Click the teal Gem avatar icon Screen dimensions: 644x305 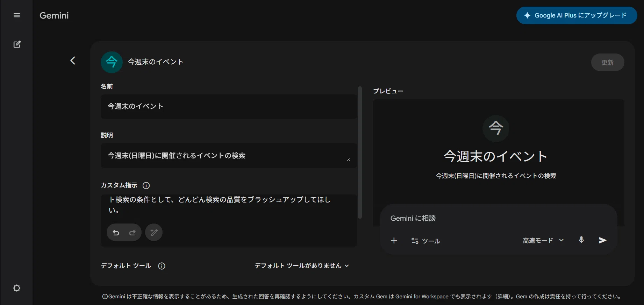tap(112, 62)
